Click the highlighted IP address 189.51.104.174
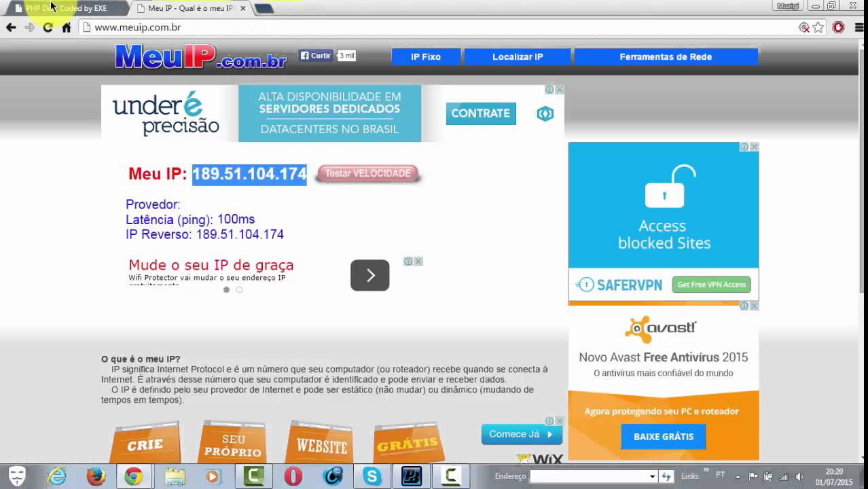868x489 pixels. pyautogui.click(x=249, y=174)
